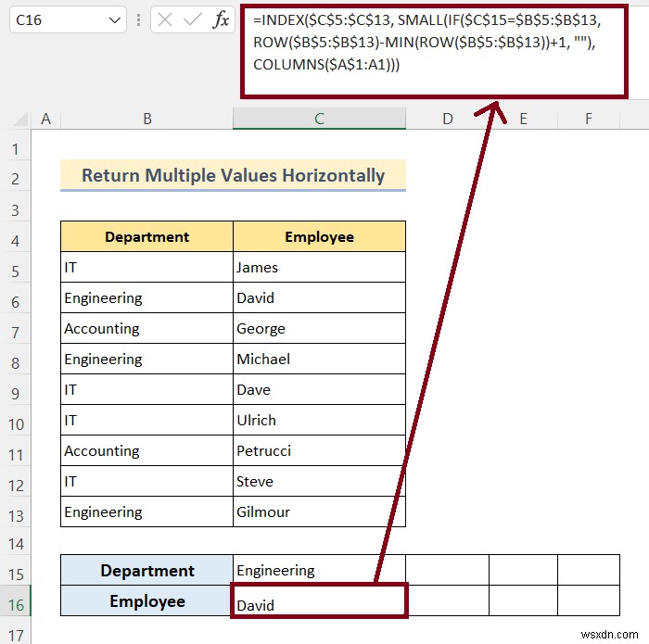649x644 pixels.
Task: Select the cell containing 'Gilmour'
Action: [319, 511]
